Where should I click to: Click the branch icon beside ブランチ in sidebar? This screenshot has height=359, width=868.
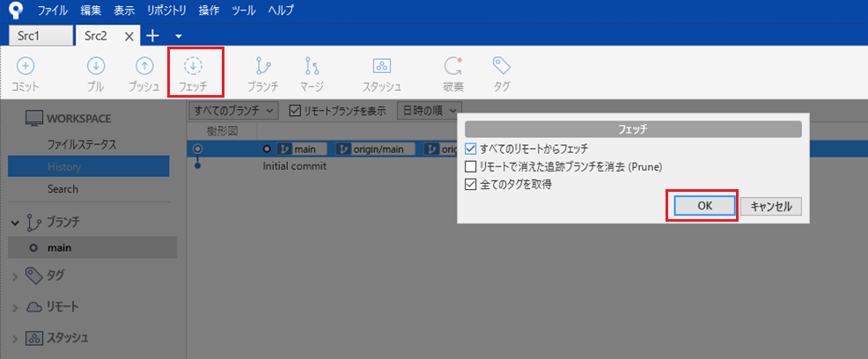[x=33, y=223]
